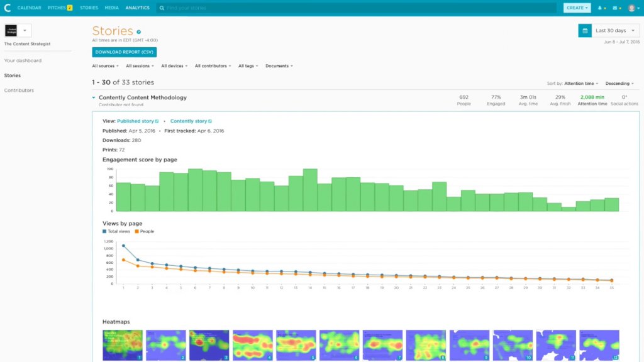This screenshot has width=644, height=362.
Task: Open heatmap thumbnail 11
Action: pyautogui.click(x=556, y=345)
